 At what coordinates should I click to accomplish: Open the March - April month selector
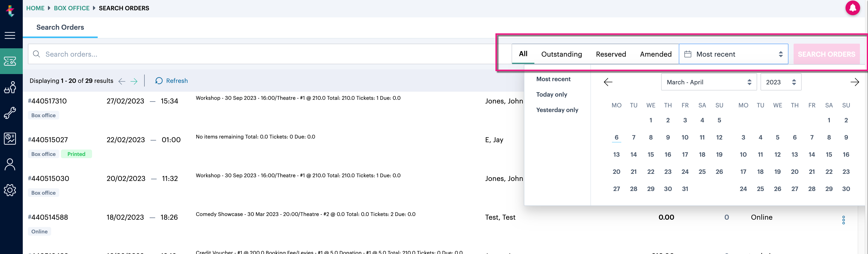coord(709,82)
